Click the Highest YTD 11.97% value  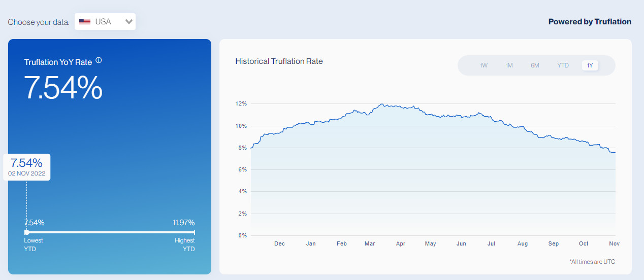(183, 223)
